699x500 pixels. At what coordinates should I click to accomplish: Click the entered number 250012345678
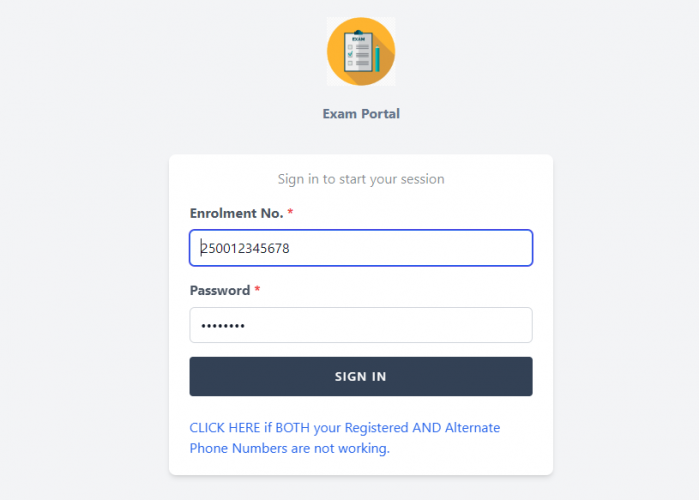[245, 248]
